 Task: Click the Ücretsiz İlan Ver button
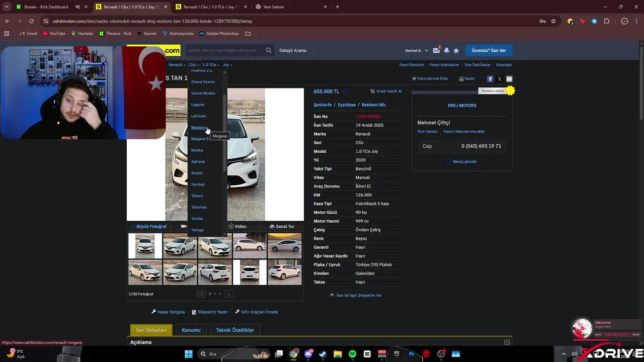[489, 50]
